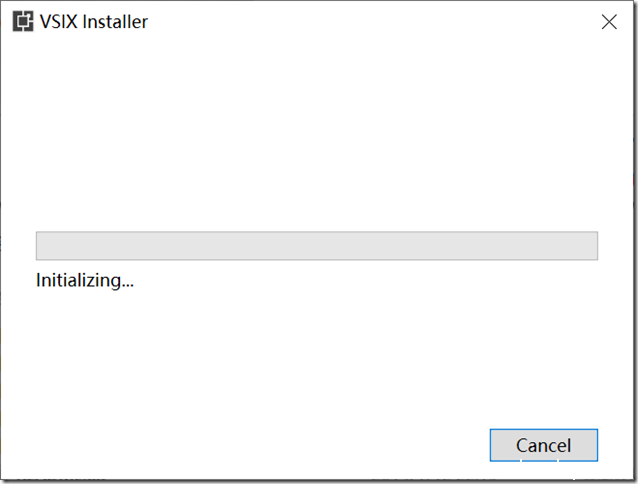Dismiss the dialog using the close X
The width and height of the screenshot is (638, 484).
coord(608,22)
